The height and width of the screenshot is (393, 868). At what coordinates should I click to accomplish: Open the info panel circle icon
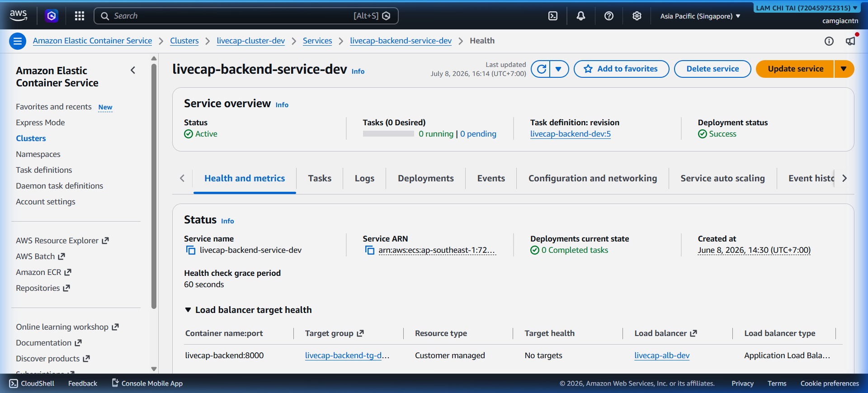[829, 41]
